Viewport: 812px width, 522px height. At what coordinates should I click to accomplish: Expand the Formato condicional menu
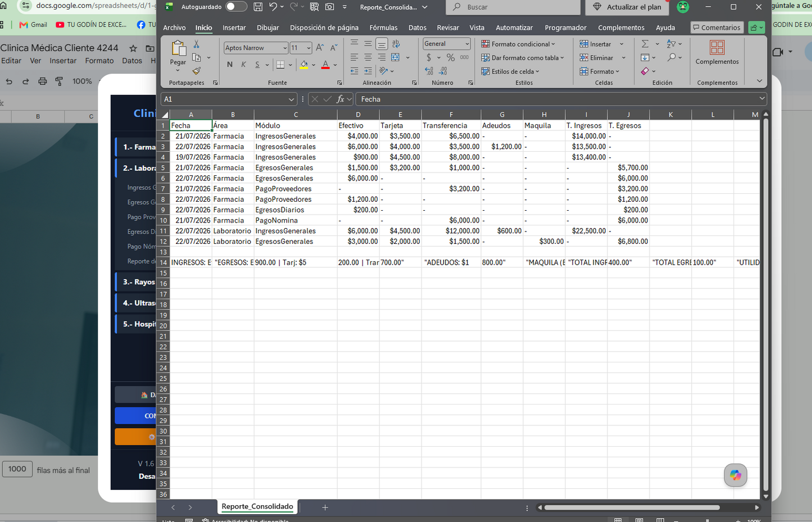pos(518,44)
